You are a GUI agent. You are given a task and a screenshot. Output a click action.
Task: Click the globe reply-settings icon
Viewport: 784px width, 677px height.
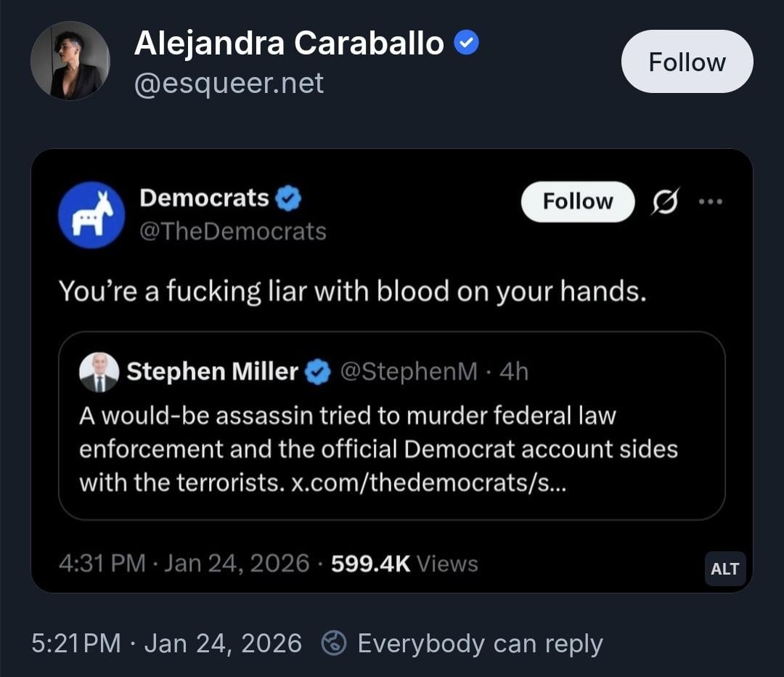pyautogui.click(x=335, y=644)
